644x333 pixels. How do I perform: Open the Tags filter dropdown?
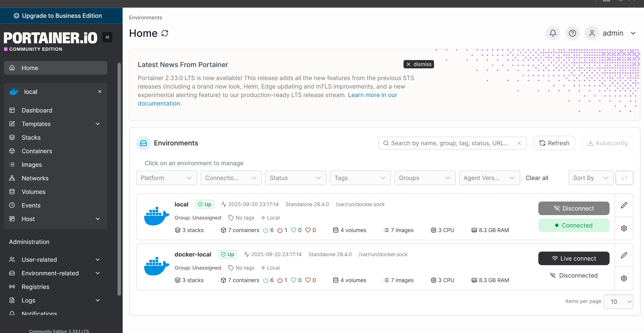[x=360, y=178]
